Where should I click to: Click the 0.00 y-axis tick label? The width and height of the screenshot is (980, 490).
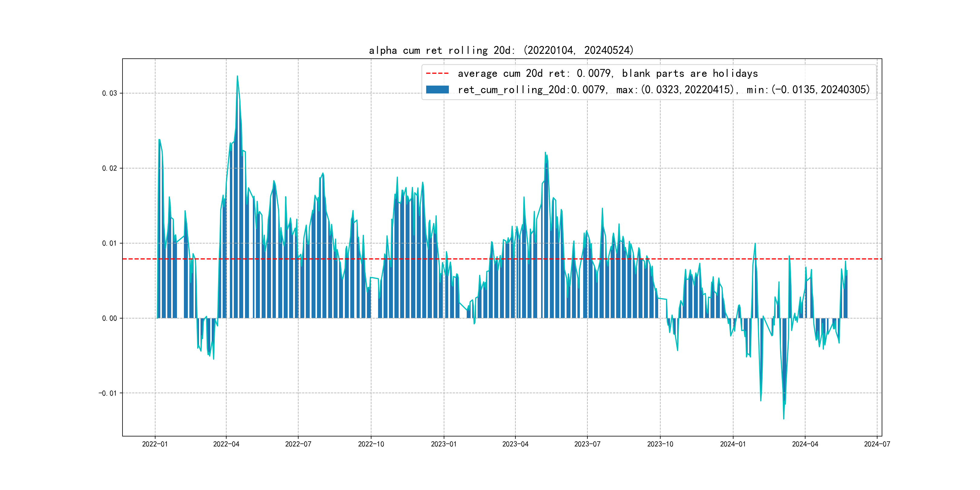pyautogui.click(x=109, y=318)
